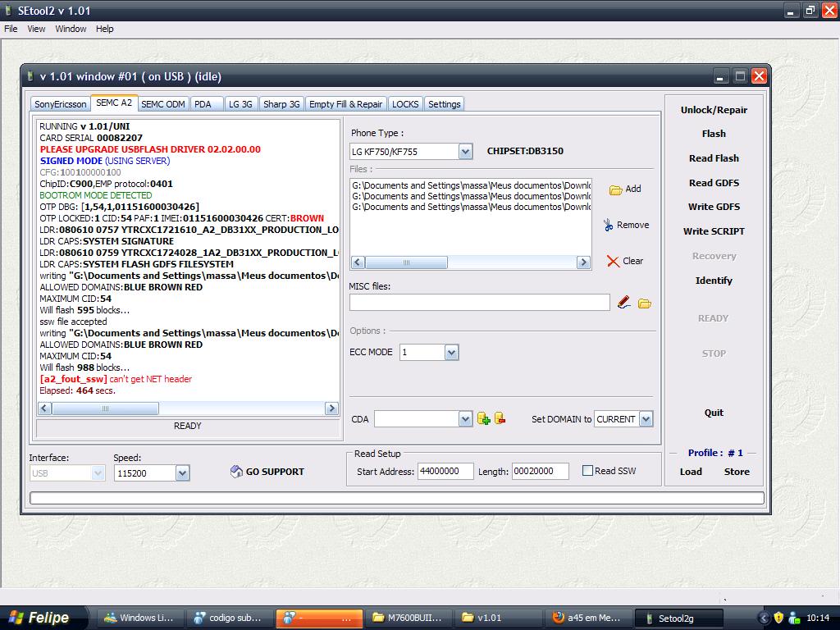Click the log horizontal scrollbar thumb
This screenshot has width=840, height=630.
(105, 409)
